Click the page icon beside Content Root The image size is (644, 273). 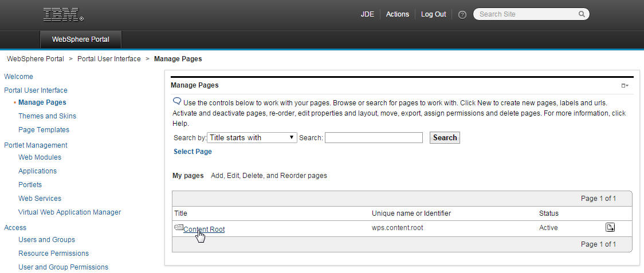179,227
